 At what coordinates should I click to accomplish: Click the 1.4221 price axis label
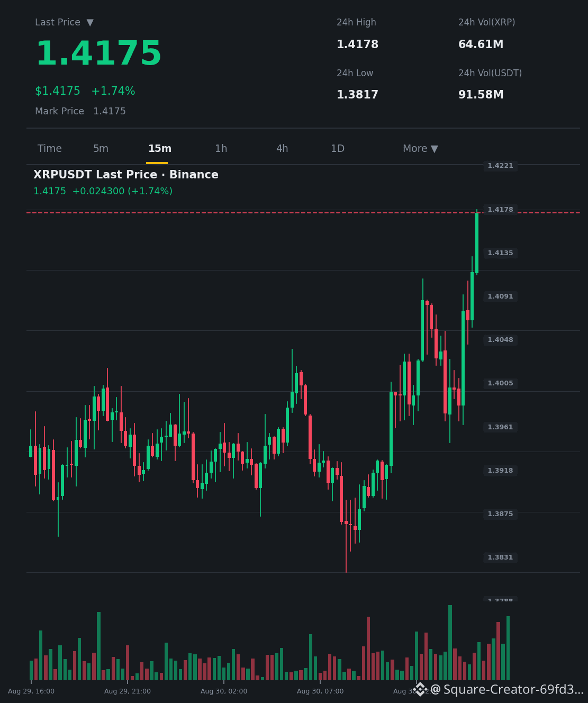pos(500,166)
